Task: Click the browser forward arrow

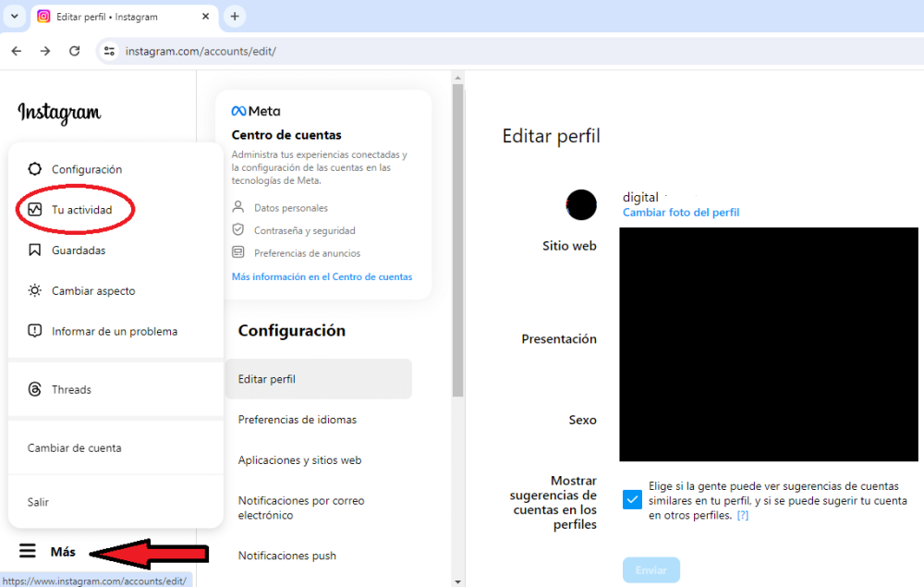Action: click(x=45, y=51)
